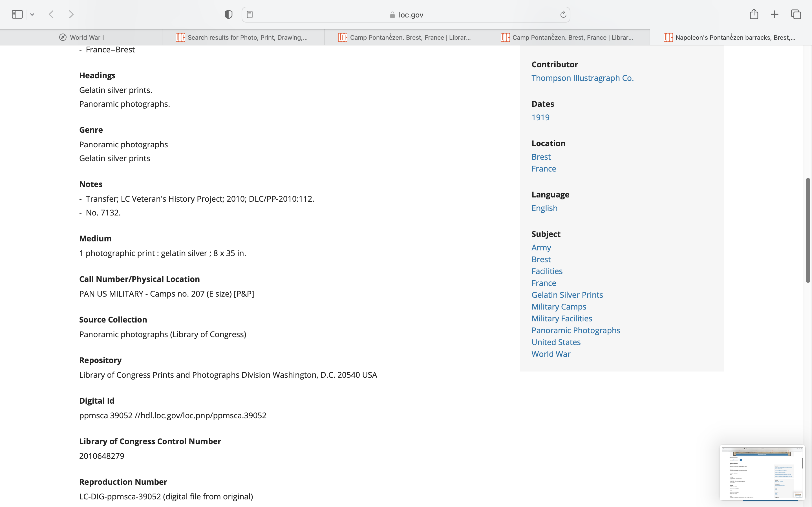Follow the Military Camps subject link
Viewport: 812px width, 507px height.
point(559,306)
